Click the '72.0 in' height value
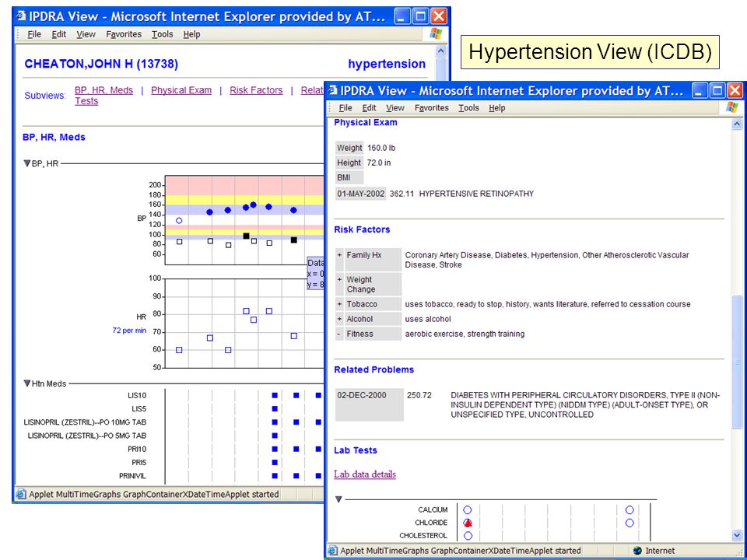The height and width of the screenshot is (560, 747). pos(379,163)
